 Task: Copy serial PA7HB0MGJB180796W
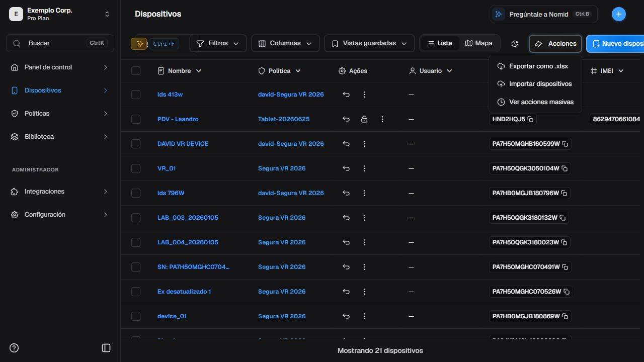point(564,193)
